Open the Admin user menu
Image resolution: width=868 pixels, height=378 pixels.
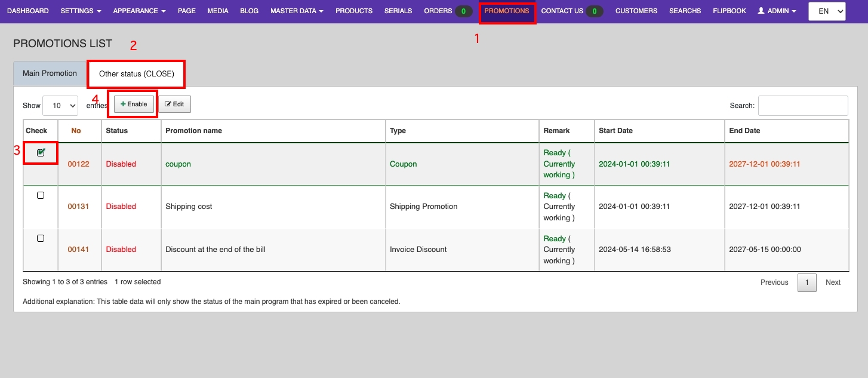777,11
